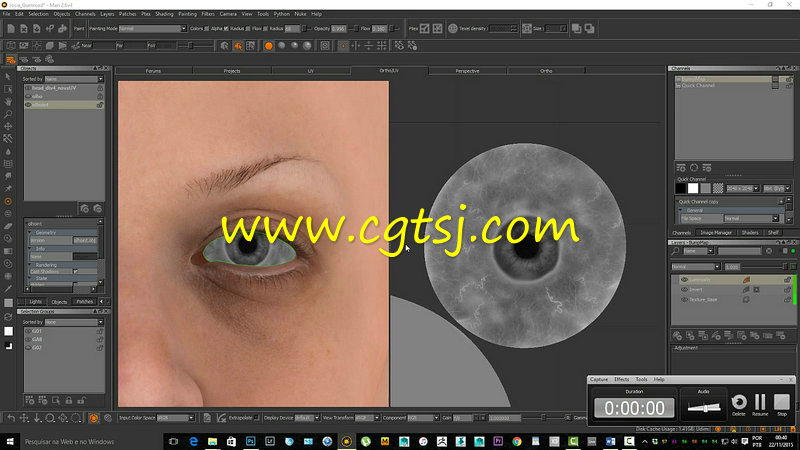Click the layer opacity value field
800x450 pixels.
(x=732, y=267)
